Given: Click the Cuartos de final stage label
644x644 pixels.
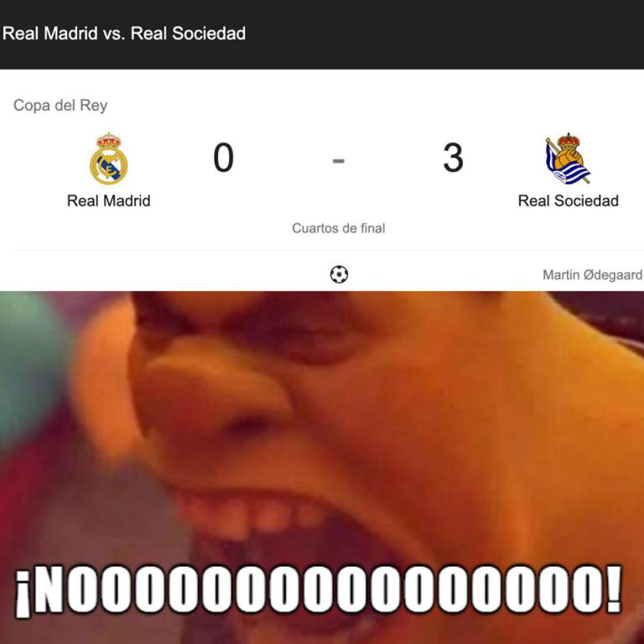Looking at the screenshot, I should tap(339, 228).
